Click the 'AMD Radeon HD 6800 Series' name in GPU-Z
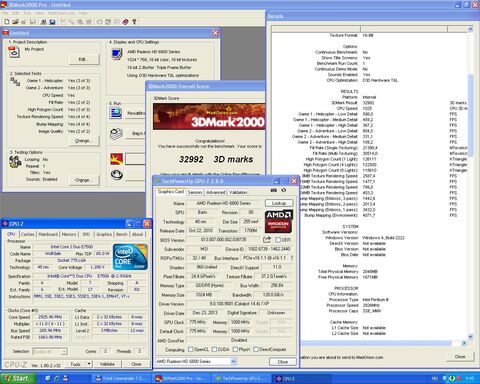Image resolution: width=480 pixels, height=384 pixels. pos(224,203)
